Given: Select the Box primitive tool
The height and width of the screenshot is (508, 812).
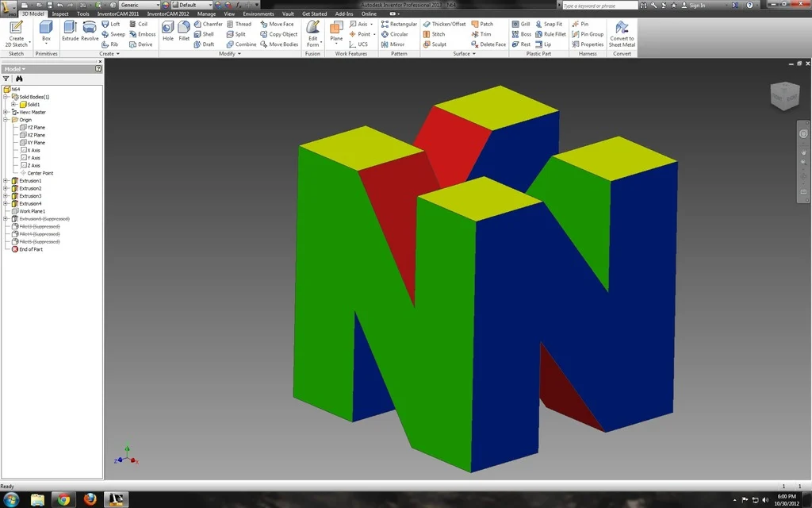Looking at the screenshot, I should click(x=46, y=31).
